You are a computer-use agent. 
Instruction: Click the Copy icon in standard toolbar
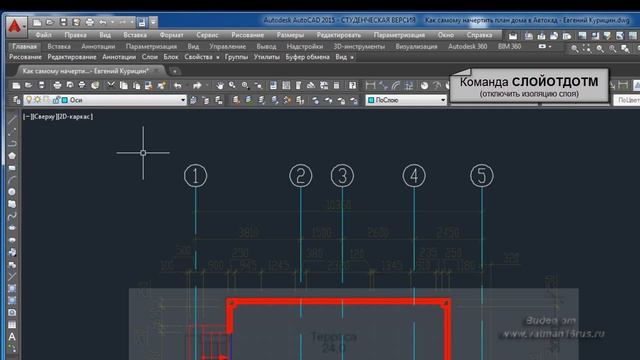(x=124, y=85)
